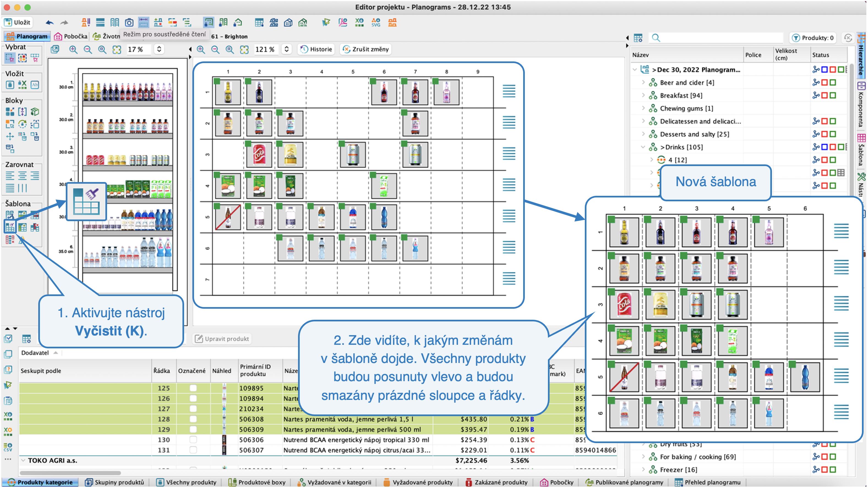The width and height of the screenshot is (868, 488).
Task: Switch to the Skupiny produktů bottom tab
Action: [x=114, y=482]
